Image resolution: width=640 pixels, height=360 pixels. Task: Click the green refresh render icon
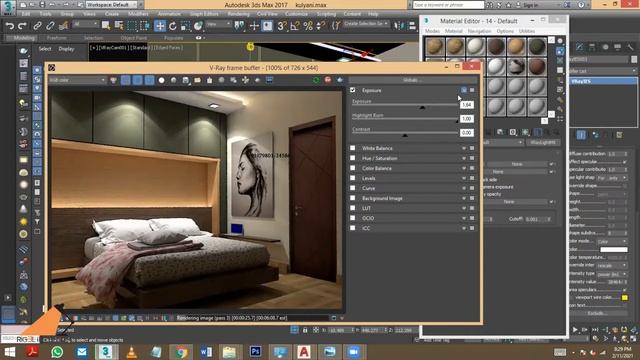point(316,80)
